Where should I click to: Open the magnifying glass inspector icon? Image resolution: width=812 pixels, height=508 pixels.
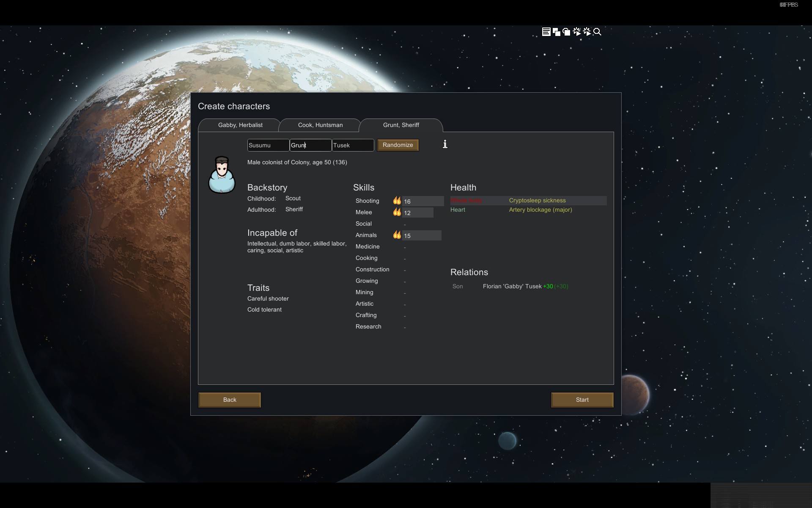[597, 32]
